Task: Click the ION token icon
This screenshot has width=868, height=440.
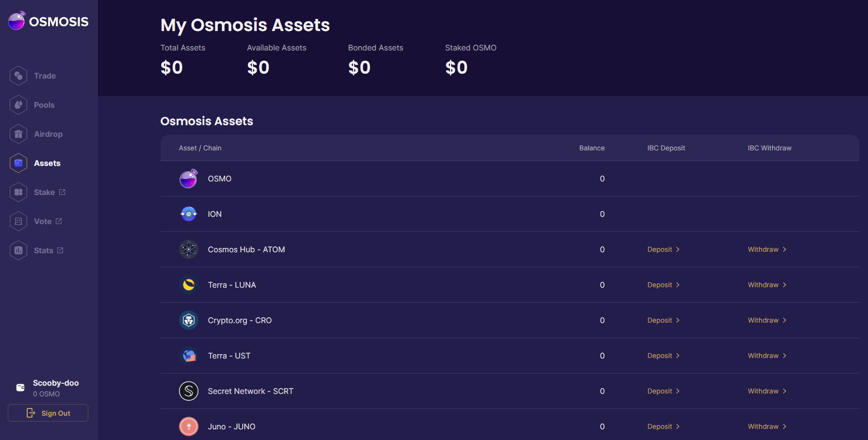Action: pos(189,214)
